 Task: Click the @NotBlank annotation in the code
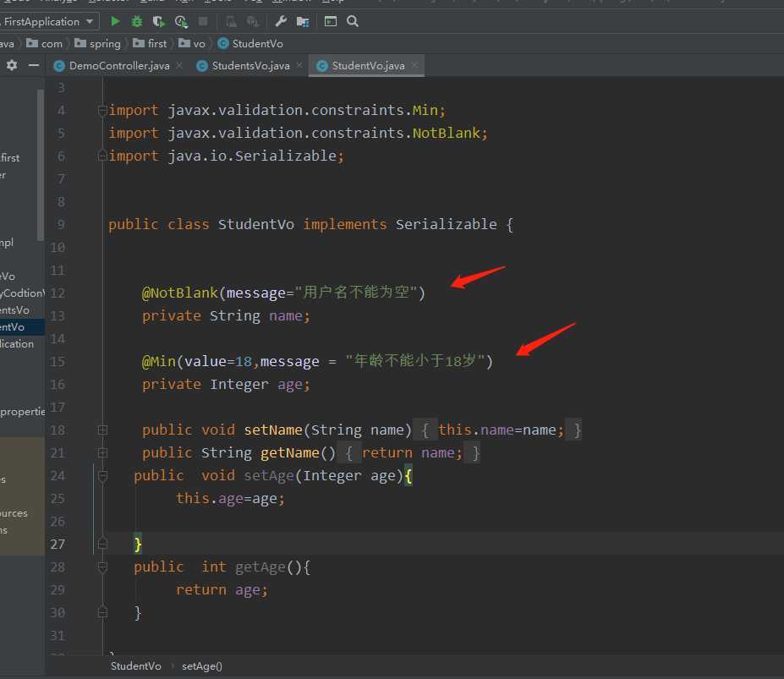[x=179, y=293]
